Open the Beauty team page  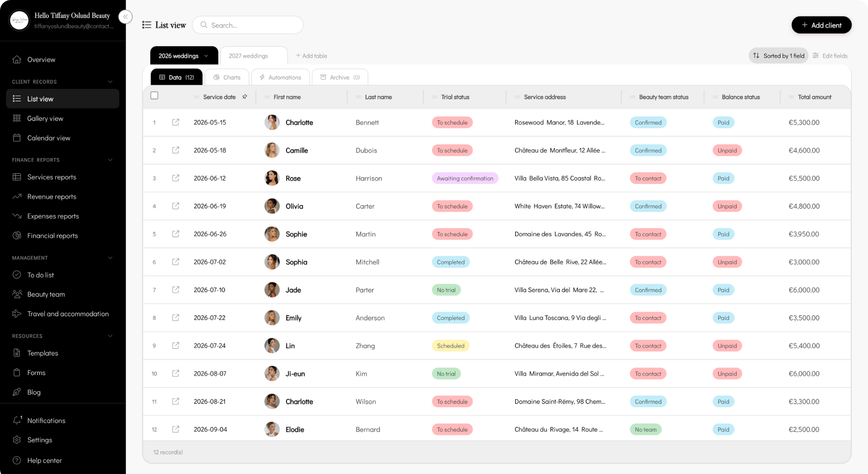(x=63, y=294)
